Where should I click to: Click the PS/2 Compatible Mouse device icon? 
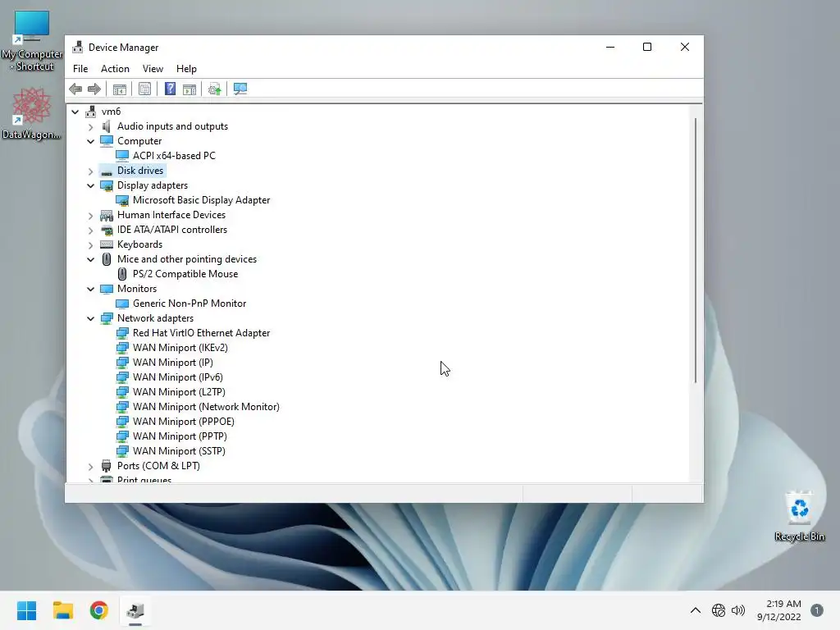(122, 274)
